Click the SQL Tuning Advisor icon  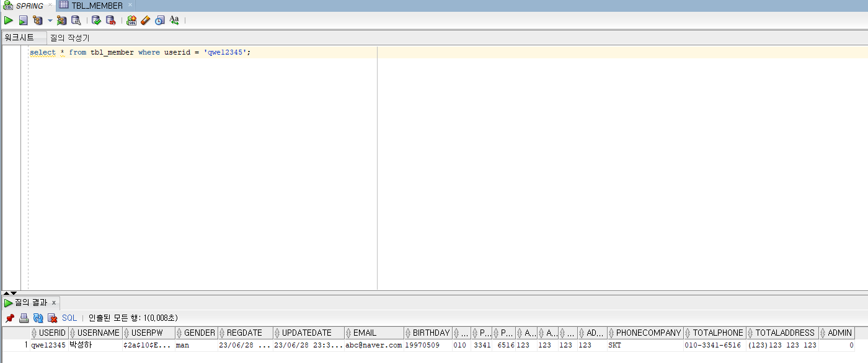click(76, 20)
